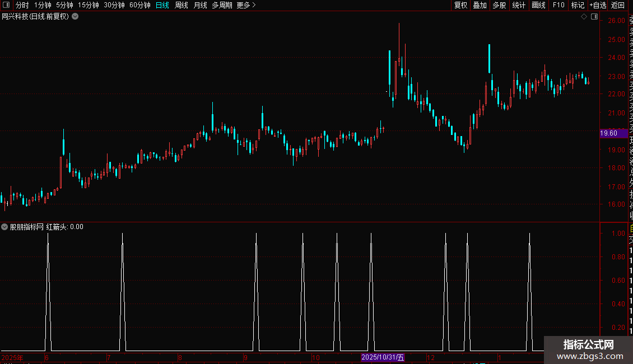Open the 多股 multi-stock view
633x364 pixels.
coord(499,5)
